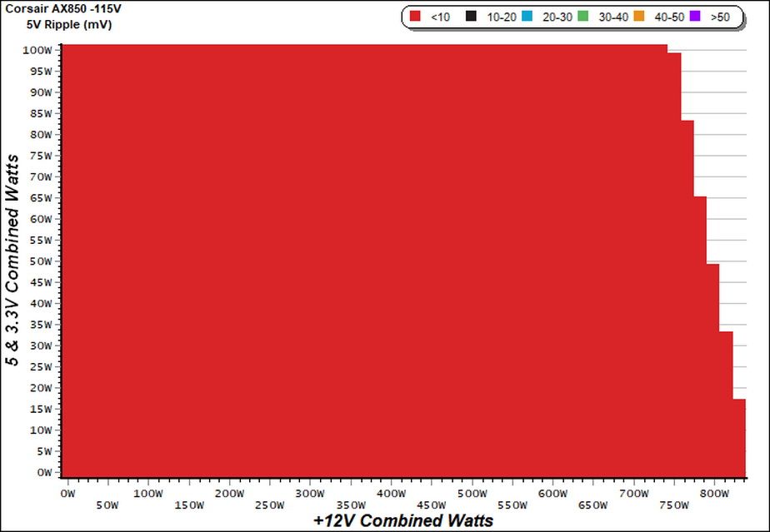
Task: Click the 100W label on the vertical axis
Action: [x=37, y=50]
